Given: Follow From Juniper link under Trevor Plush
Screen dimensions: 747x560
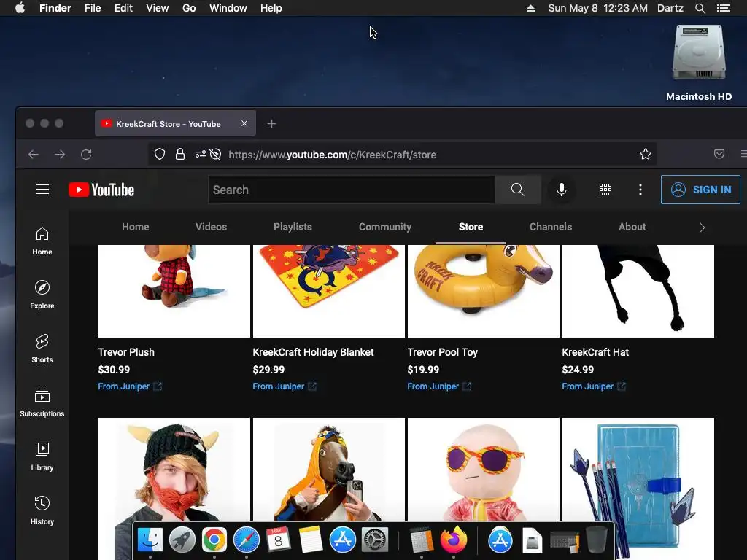Looking at the screenshot, I should pyautogui.click(x=130, y=386).
